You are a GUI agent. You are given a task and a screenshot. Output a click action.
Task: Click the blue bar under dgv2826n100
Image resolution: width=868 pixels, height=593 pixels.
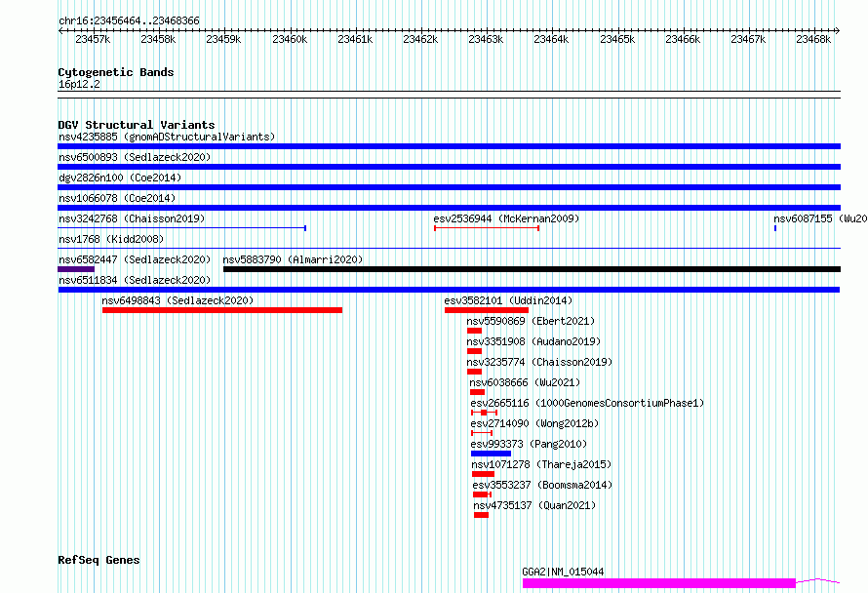[x=449, y=187]
